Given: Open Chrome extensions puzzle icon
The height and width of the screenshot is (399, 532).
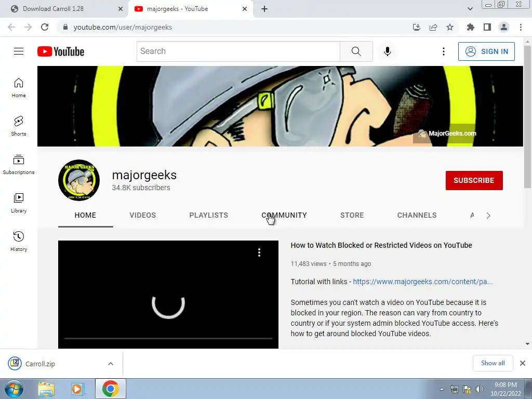Looking at the screenshot, I should (x=471, y=27).
